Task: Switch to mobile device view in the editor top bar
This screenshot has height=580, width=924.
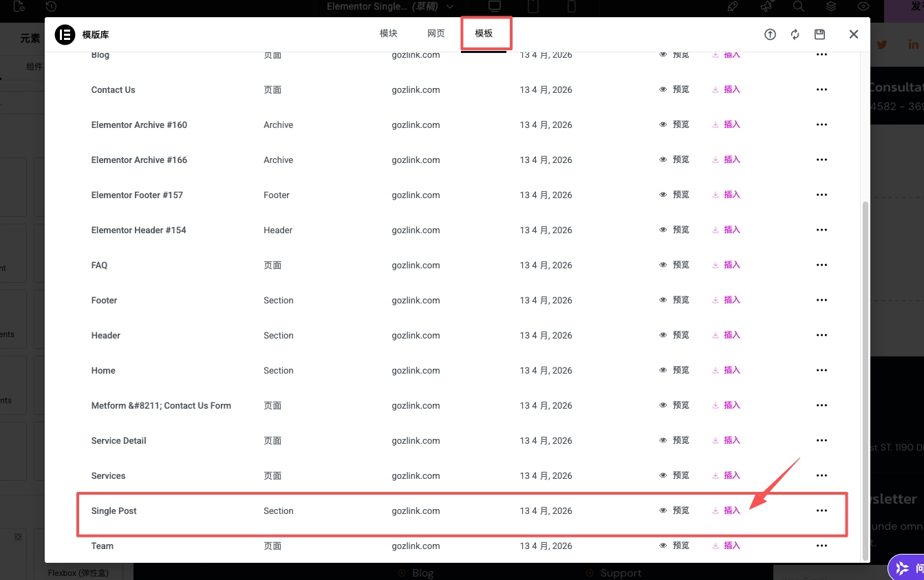Action: point(571,6)
